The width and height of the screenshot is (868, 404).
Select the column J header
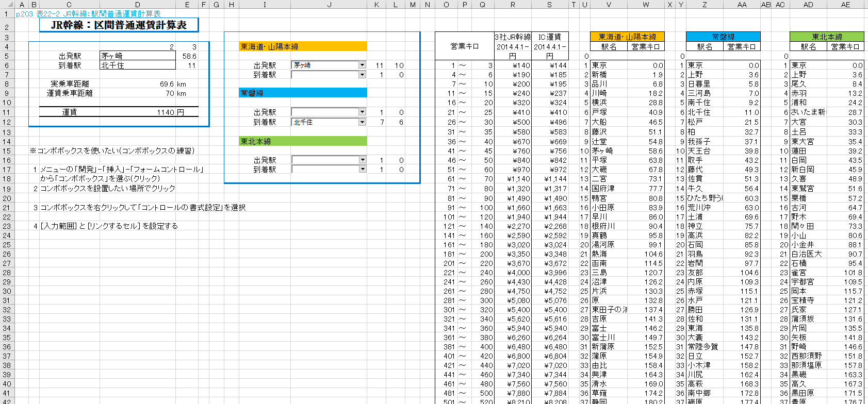[329, 5]
